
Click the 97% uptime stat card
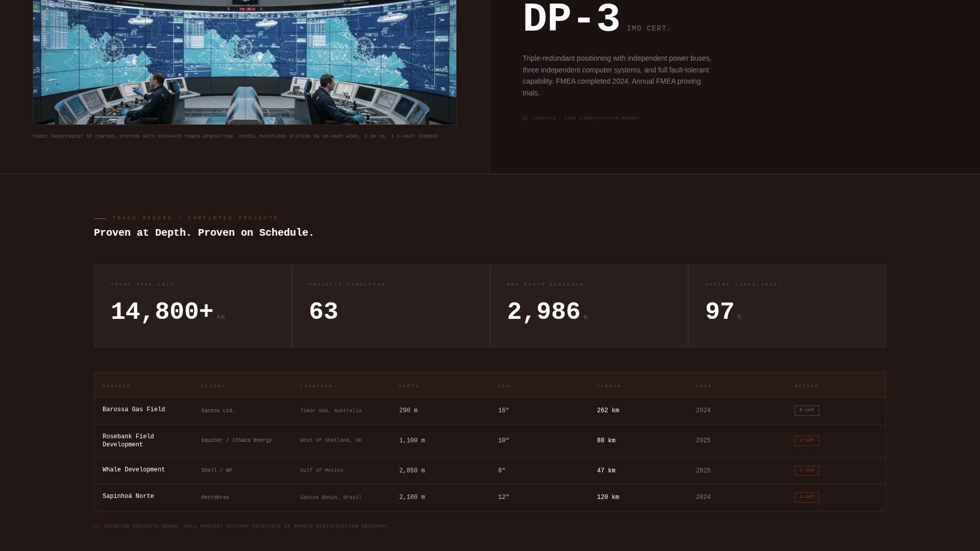pos(787,306)
